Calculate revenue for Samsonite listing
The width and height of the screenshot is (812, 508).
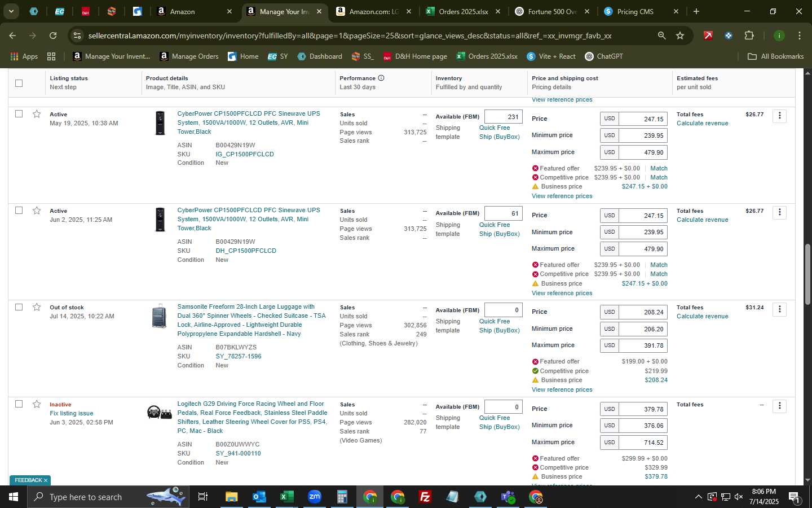702,316
